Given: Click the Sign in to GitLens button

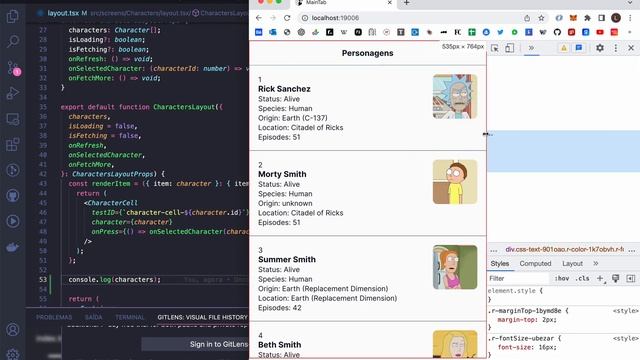Looking at the screenshot, I should pyautogui.click(x=196, y=344).
